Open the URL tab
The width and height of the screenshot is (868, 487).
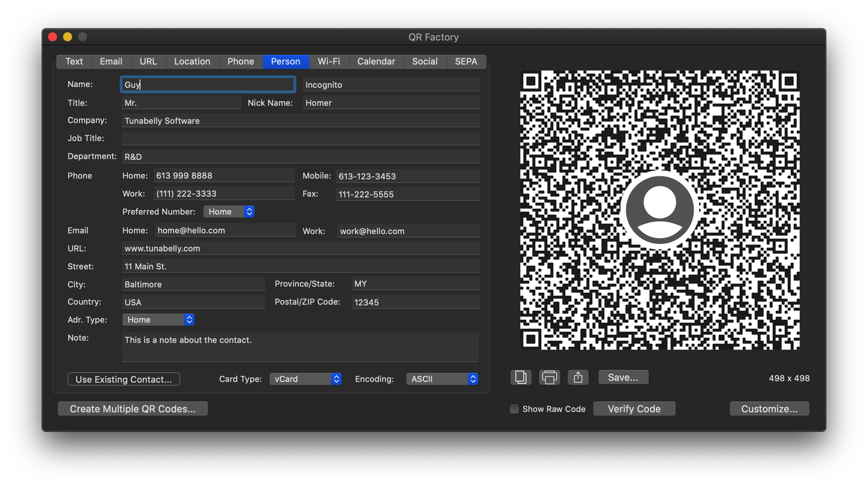[x=148, y=62]
